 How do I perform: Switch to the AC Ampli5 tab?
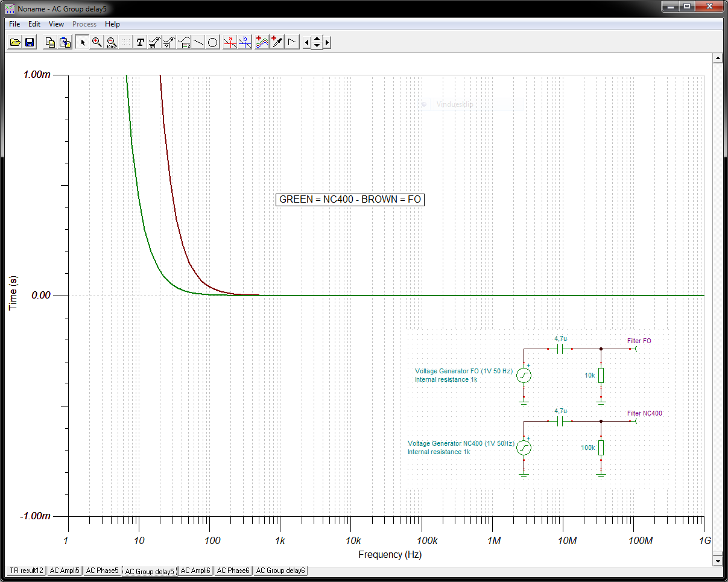coord(65,570)
